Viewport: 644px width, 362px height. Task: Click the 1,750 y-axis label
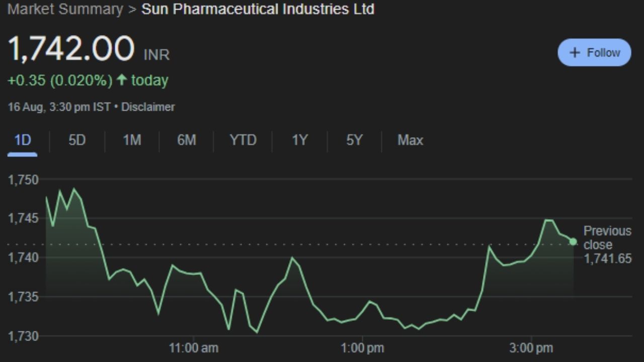point(23,180)
